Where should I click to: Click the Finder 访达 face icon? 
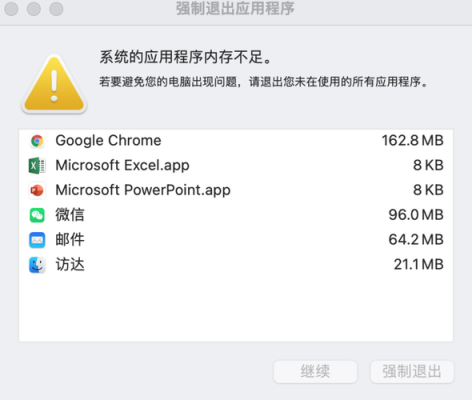click(37, 265)
